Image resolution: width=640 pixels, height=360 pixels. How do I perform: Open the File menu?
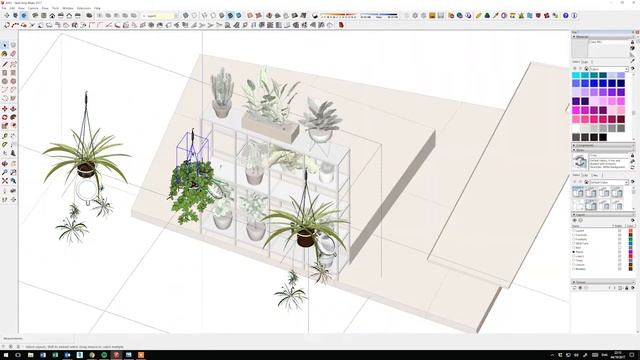tap(4, 8)
